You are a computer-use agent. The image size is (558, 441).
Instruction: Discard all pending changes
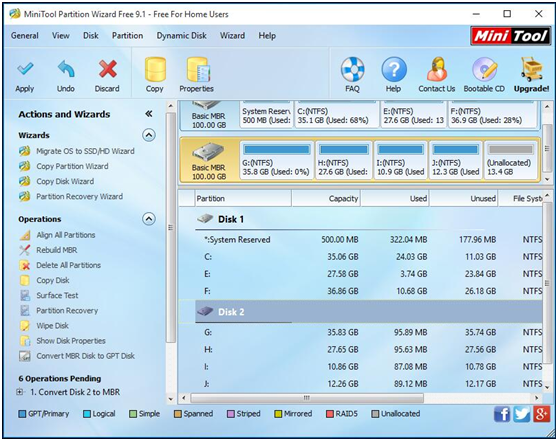(x=107, y=69)
